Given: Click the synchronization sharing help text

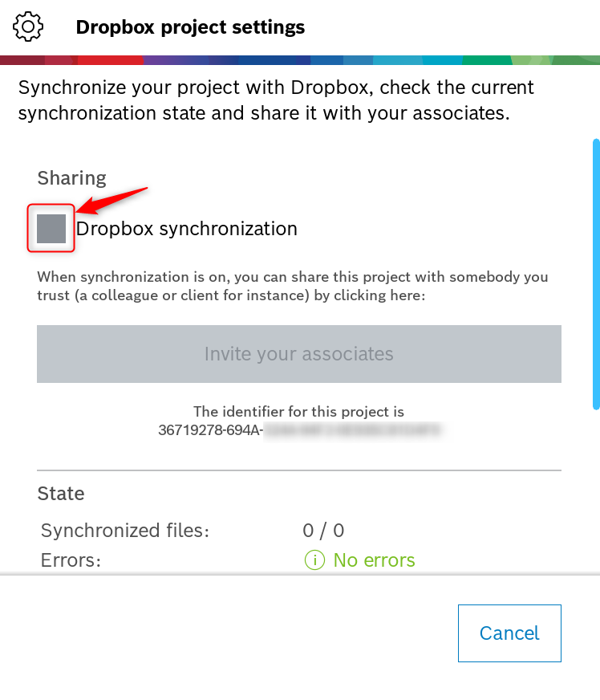Looking at the screenshot, I should click(292, 287).
